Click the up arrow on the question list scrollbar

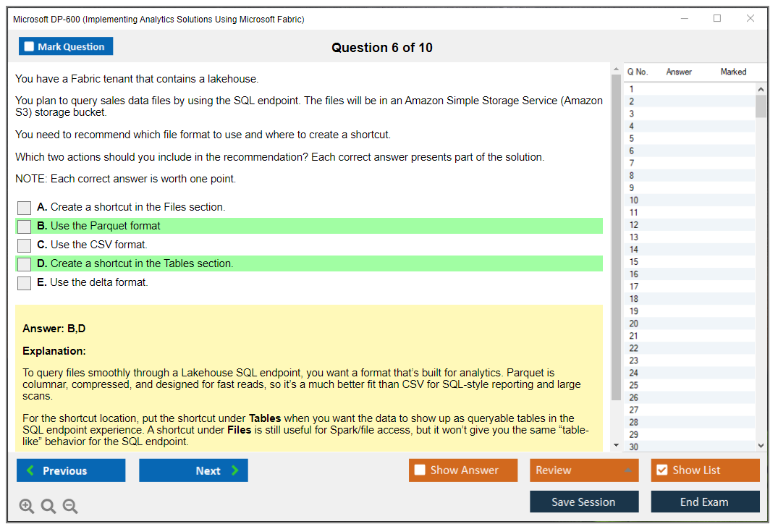(761, 88)
